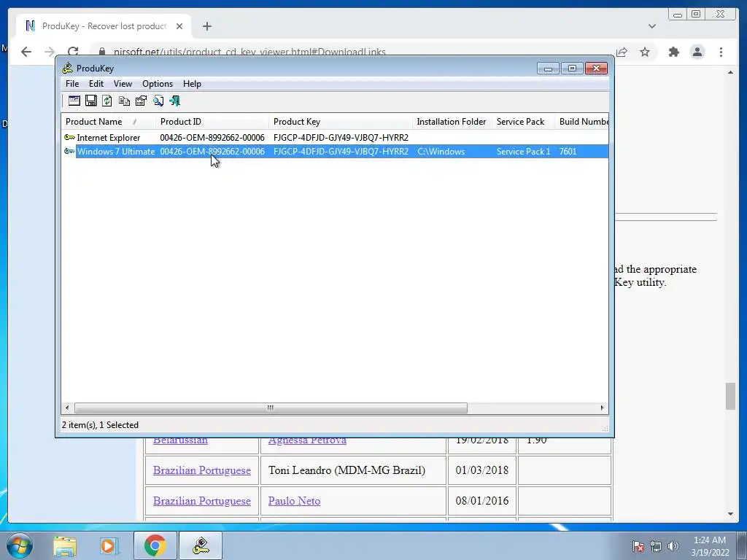The height and width of the screenshot is (560, 747).
Task: Click the ProduKey taskbar button
Action: [x=201, y=545]
